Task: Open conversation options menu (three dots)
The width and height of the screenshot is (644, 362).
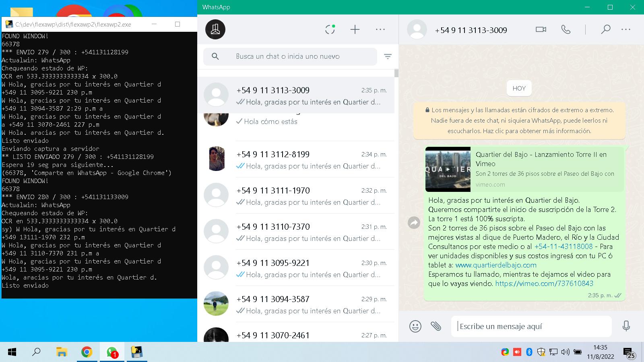Action: click(x=626, y=29)
